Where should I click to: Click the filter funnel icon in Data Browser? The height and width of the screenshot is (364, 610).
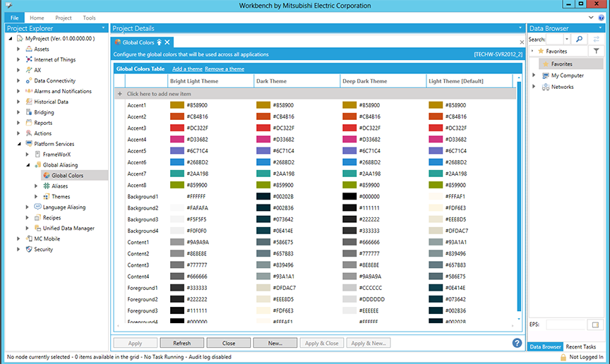[597, 51]
